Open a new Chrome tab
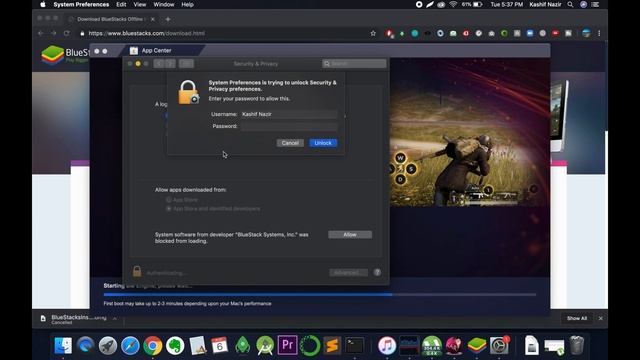Viewport: 640px width, 360px height. (x=168, y=19)
